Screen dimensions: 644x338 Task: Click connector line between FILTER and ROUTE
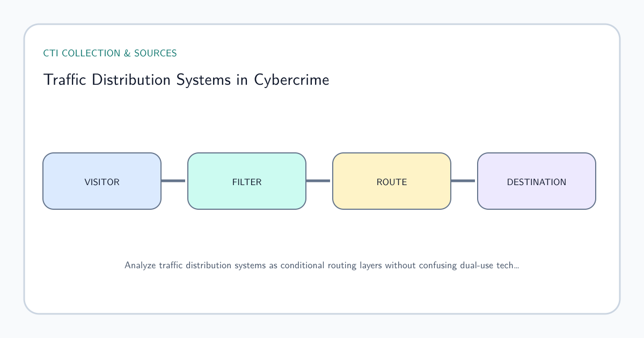tap(318, 181)
